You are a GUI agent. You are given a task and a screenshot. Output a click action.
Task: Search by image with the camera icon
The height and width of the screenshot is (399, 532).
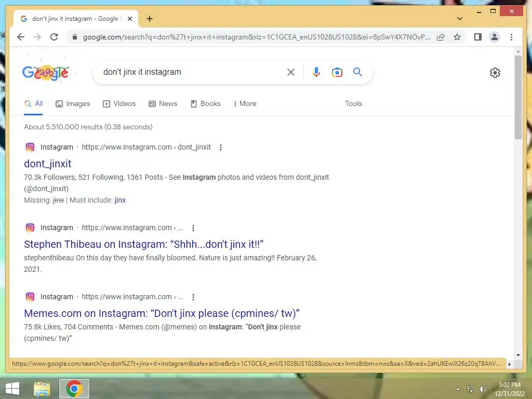337,72
